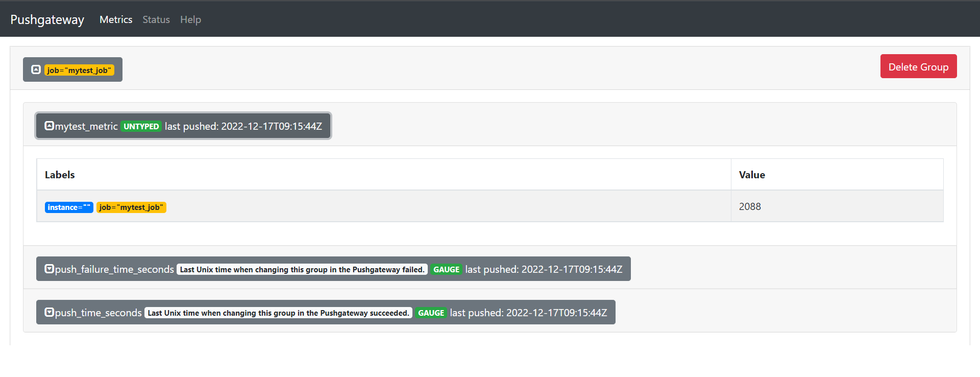Click the blue instance="" label badge
The image size is (980, 377).
[69, 207]
